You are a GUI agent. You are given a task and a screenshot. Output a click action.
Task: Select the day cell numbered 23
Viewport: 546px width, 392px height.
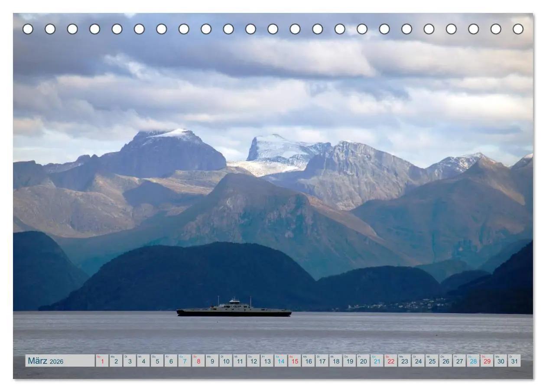click(404, 361)
